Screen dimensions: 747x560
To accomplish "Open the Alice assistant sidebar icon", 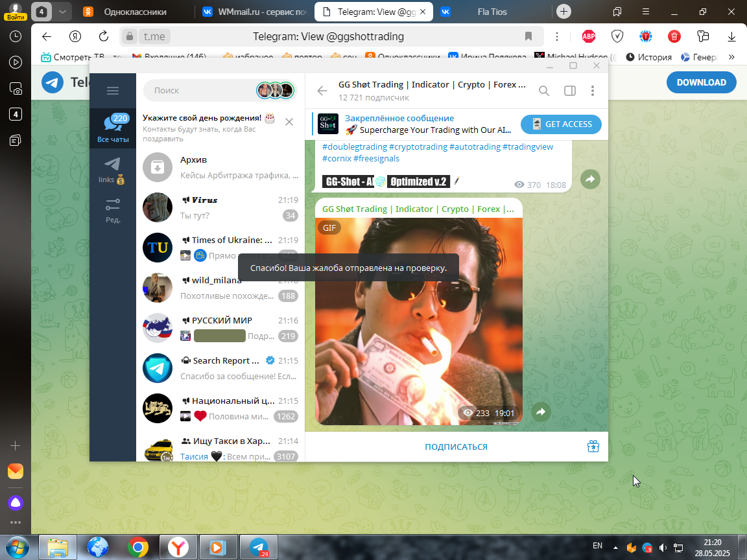I will [x=16, y=503].
